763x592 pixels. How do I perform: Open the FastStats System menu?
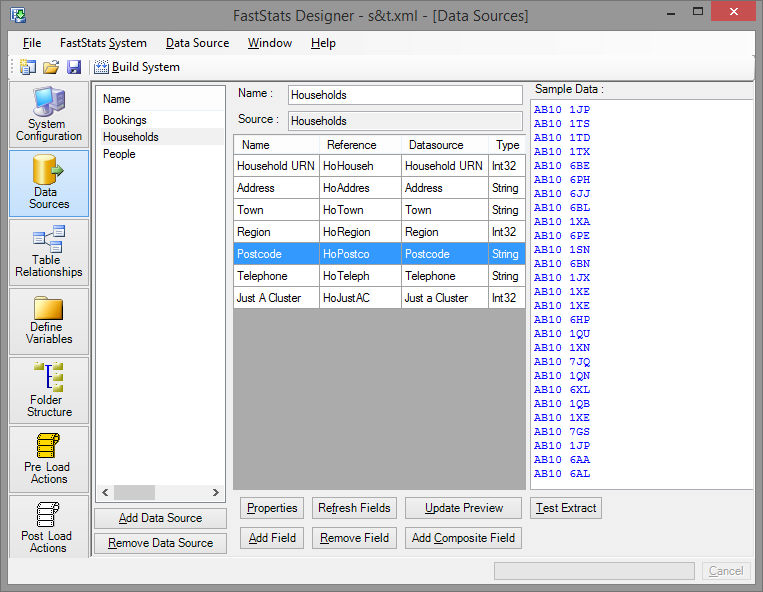pyautogui.click(x=103, y=43)
